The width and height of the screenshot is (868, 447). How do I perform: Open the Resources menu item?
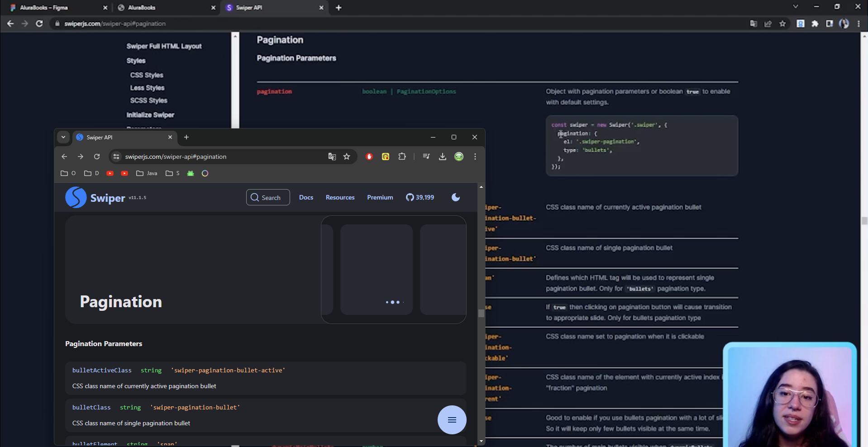(340, 197)
